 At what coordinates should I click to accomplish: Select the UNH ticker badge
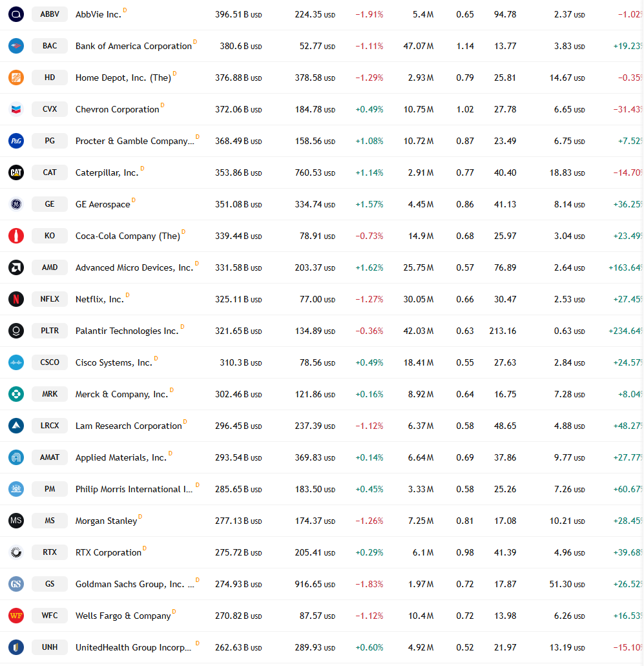(x=50, y=647)
